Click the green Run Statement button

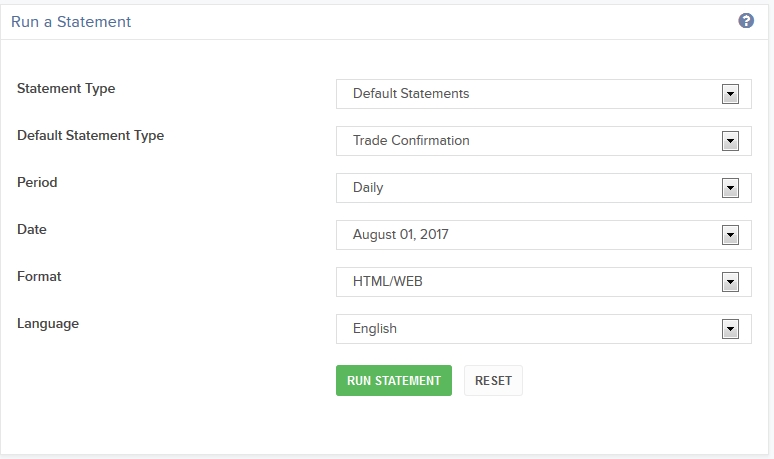(394, 381)
